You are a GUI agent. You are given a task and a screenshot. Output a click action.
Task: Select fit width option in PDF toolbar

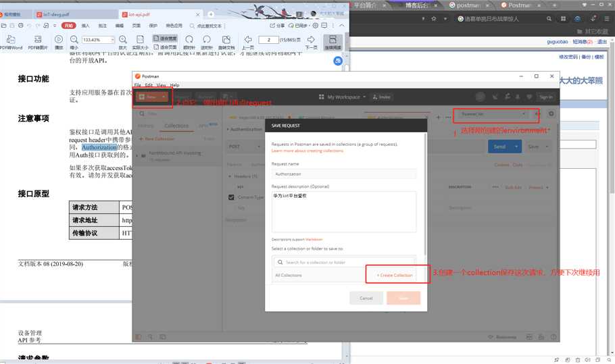click(165, 38)
